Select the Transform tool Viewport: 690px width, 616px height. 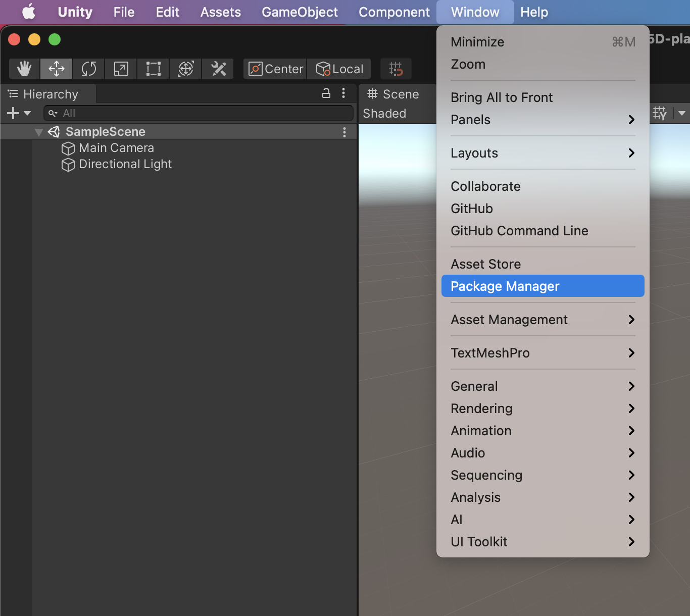click(185, 69)
